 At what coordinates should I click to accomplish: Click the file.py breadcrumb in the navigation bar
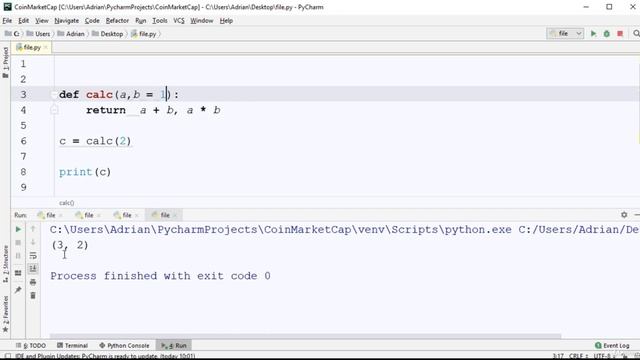pyautogui.click(x=144, y=34)
